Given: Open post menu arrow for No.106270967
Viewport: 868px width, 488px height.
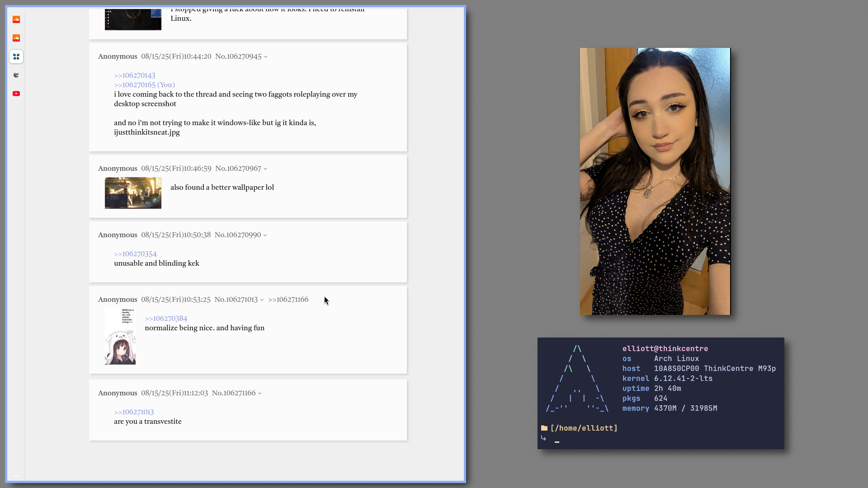Looking at the screenshot, I should pyautogui.click(x=265, y=169).
